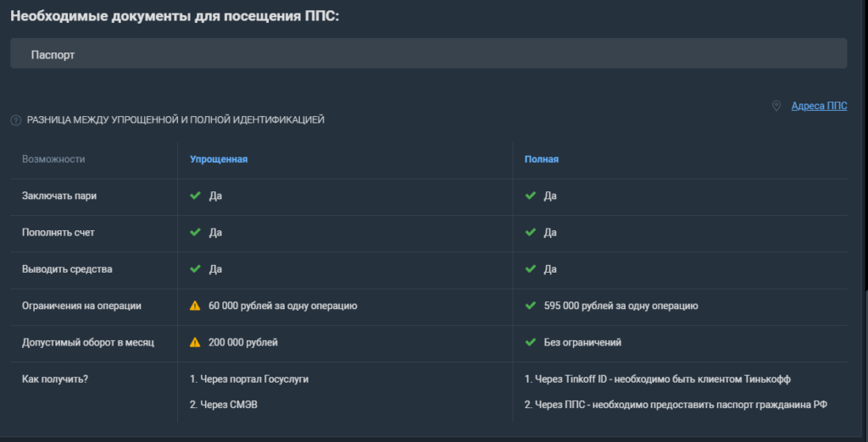The width and height of the screenshot is (868, 442).
Task: Click the 200 000 рублей cell text
Action: tap(243, 342)
